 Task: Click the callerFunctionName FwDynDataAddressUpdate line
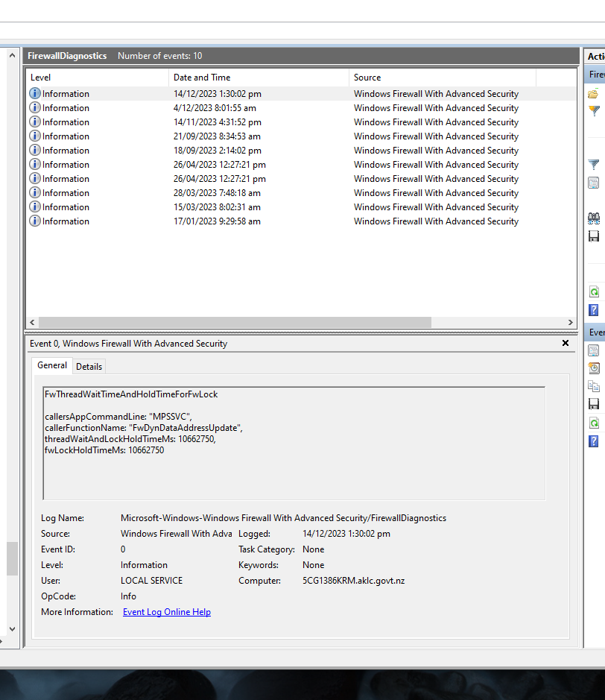[144, 428]
